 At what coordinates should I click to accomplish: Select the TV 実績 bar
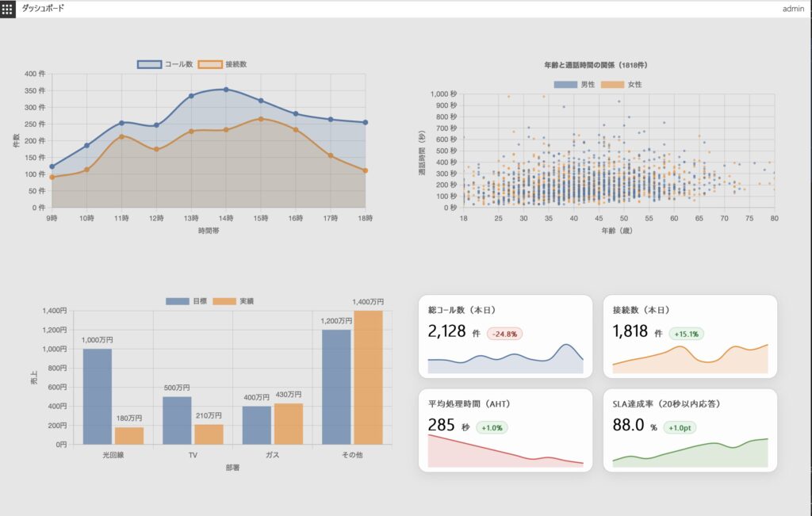pyautogui.click(x=209, y=434)
